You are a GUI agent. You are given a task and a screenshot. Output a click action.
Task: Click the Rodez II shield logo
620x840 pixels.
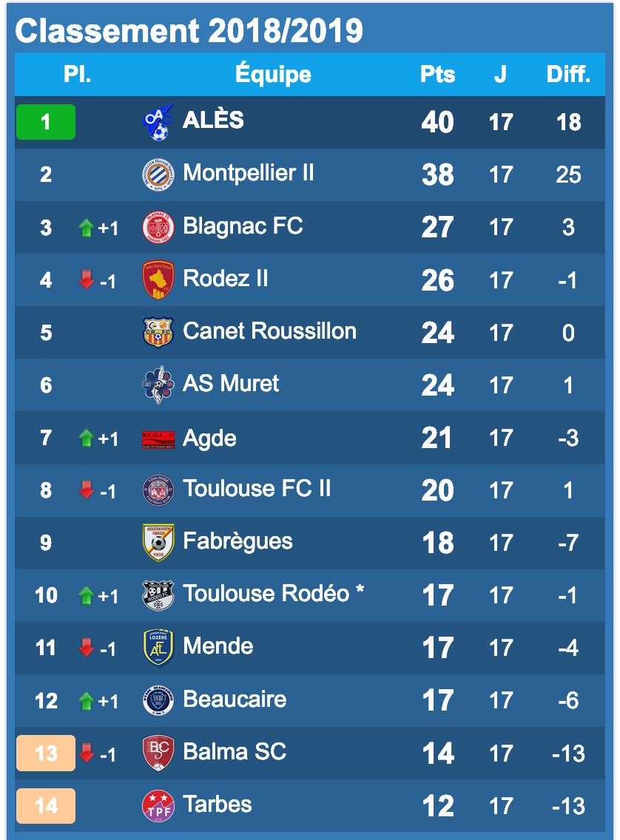click(158, 280)
